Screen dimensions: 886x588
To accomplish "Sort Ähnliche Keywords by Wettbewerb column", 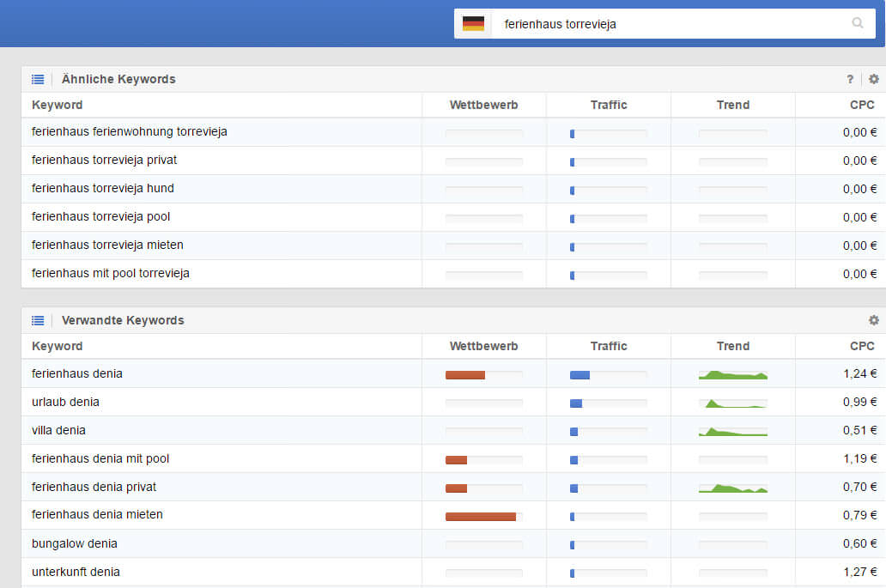I will 483,105.
